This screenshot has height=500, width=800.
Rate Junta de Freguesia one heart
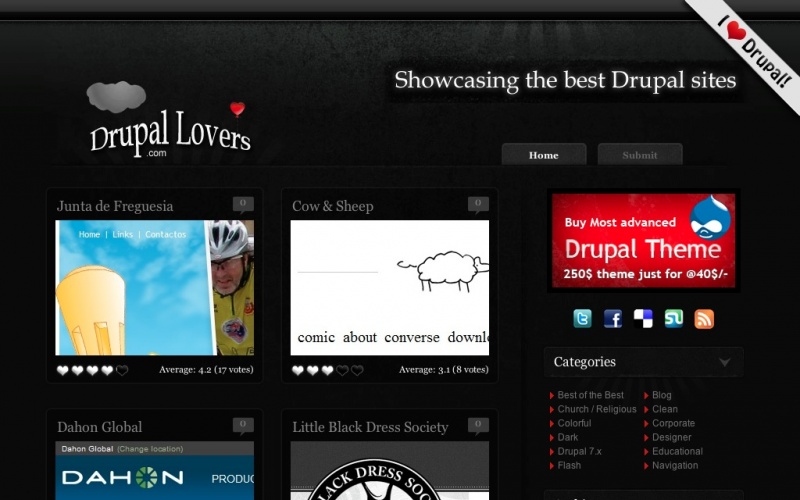[x=63, y=370]
